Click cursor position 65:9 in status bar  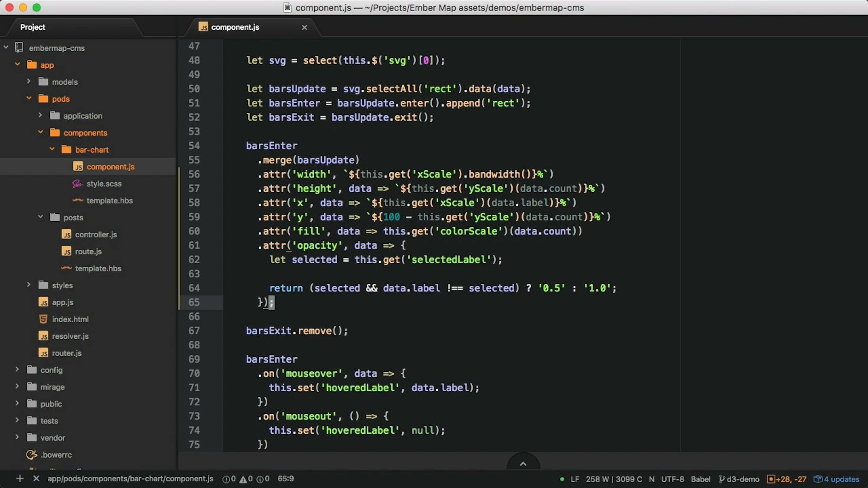click(286, 478)
